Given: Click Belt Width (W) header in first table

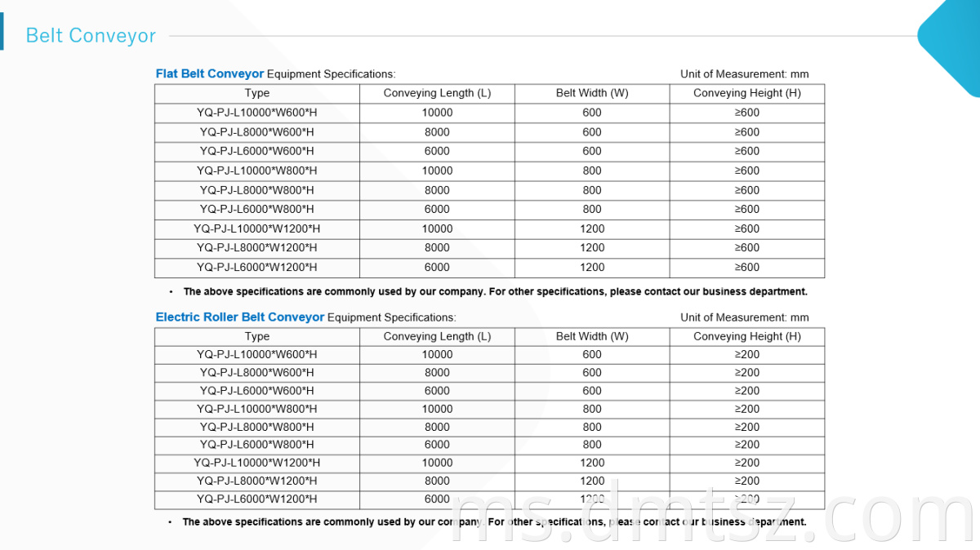Looking at the screenshot, I should (592, 93).
